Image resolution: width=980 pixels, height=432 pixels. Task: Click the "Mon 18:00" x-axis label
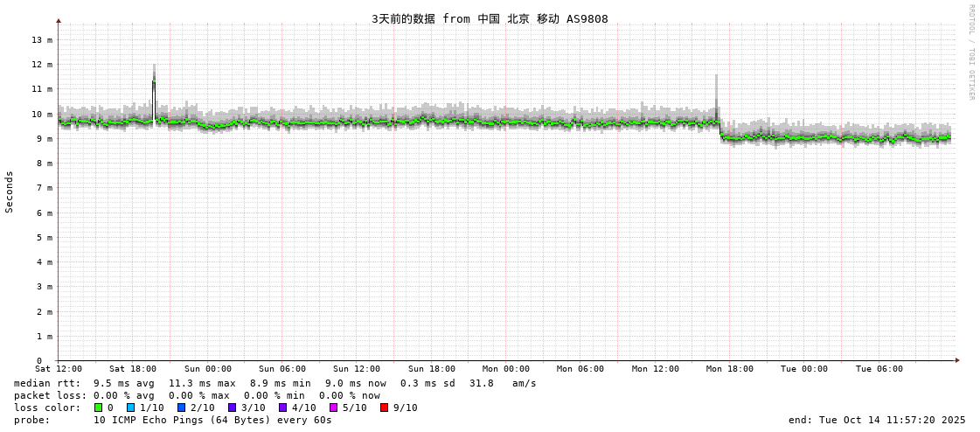(x=729, y=369)
